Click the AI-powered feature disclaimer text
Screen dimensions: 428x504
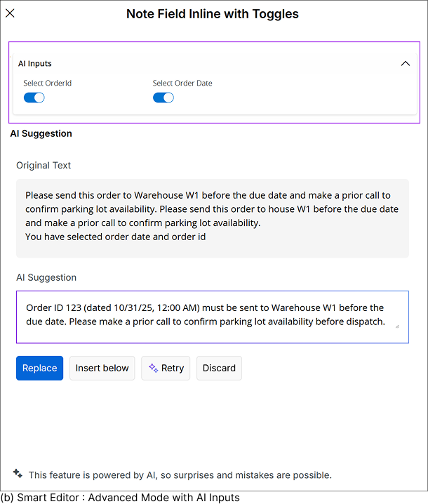[x=180, y=475]
